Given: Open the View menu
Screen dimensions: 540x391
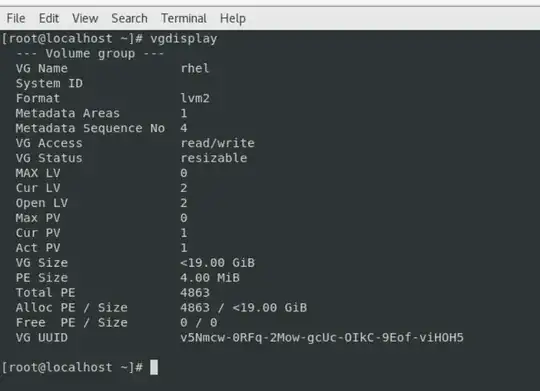Looking at the screenshot, I should [x=85, y=18].
